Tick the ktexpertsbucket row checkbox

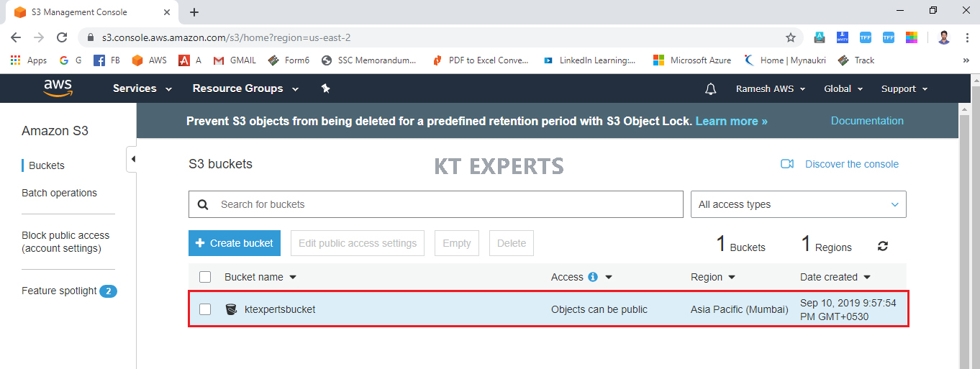click(x=205, y=309)
